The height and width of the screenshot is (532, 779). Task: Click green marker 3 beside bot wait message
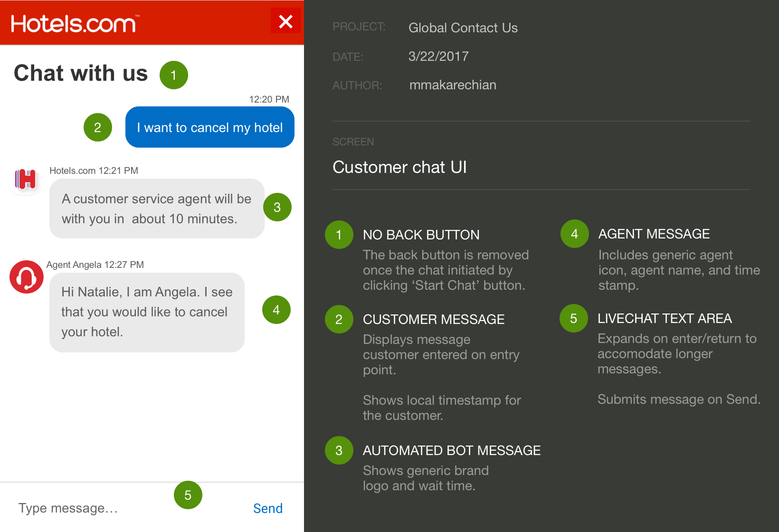pos(277,207)
